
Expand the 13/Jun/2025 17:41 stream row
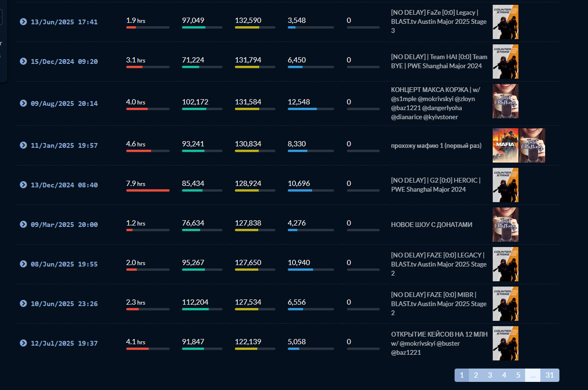(23, 22)
